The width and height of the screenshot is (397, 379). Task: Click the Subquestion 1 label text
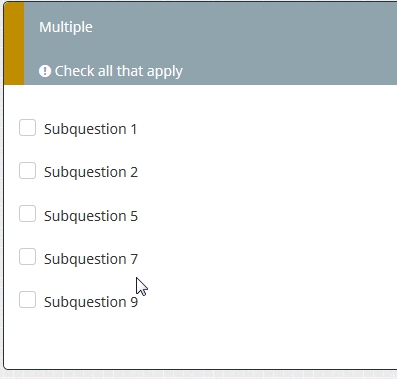coord(90,129)
